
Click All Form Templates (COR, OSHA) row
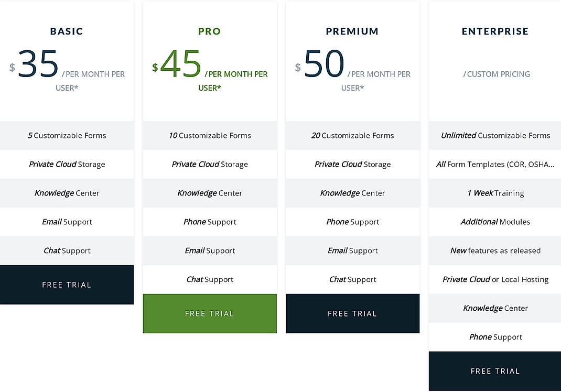[494, 164]
